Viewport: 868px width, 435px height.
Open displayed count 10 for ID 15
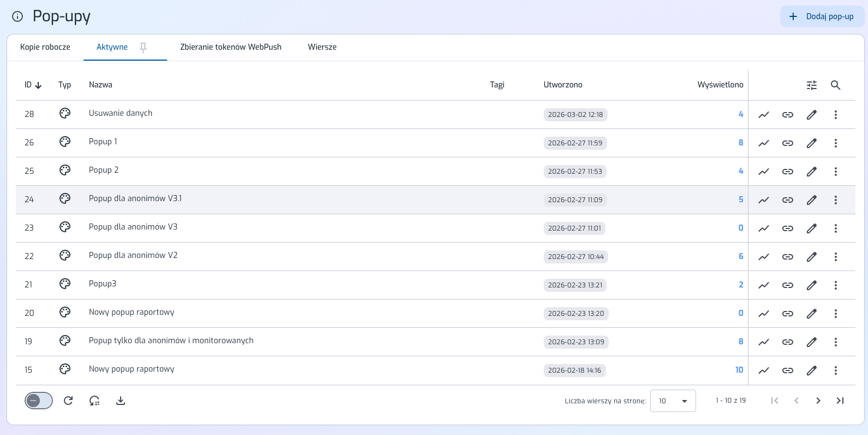tap(739, 370)
